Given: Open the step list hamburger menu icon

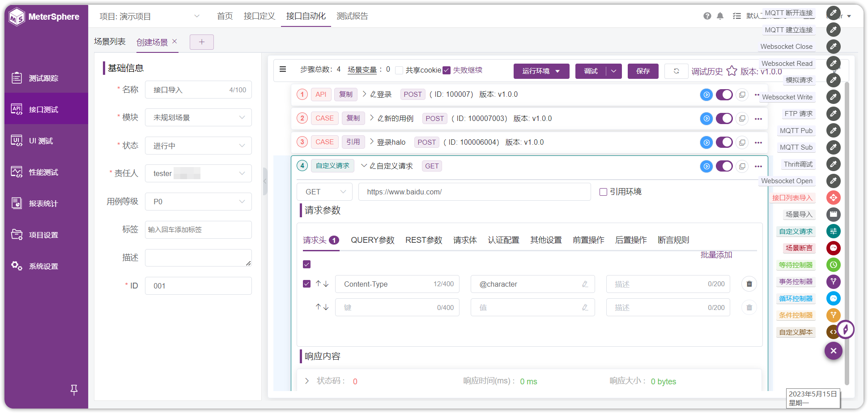Looking at the screenshot, I should click(x=283, y=69).
